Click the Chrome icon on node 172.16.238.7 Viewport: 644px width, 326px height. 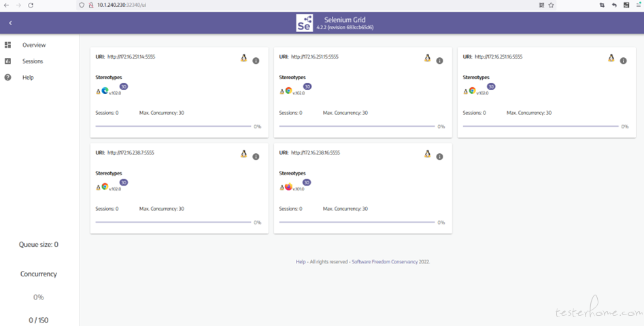105,186
